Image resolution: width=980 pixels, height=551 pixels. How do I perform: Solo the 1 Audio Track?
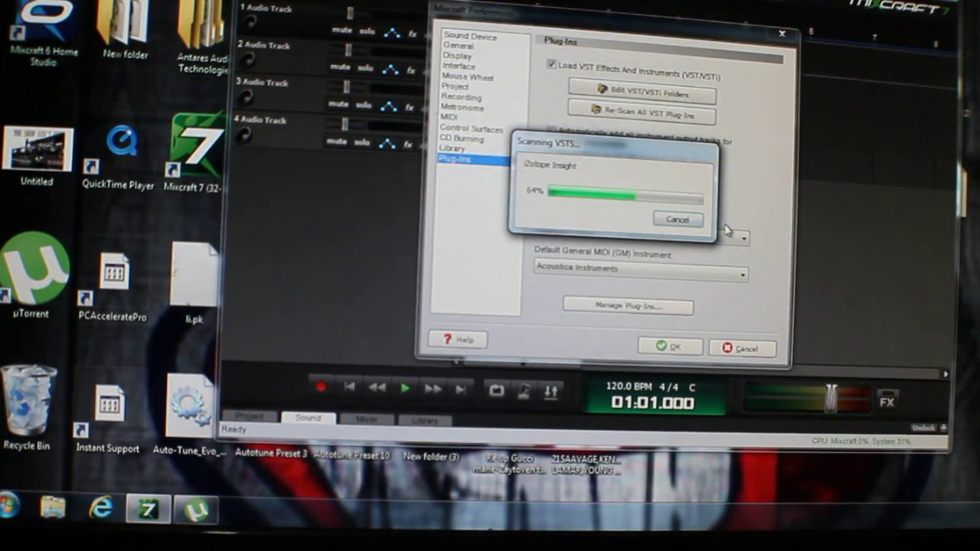click(x=366, y=31)
